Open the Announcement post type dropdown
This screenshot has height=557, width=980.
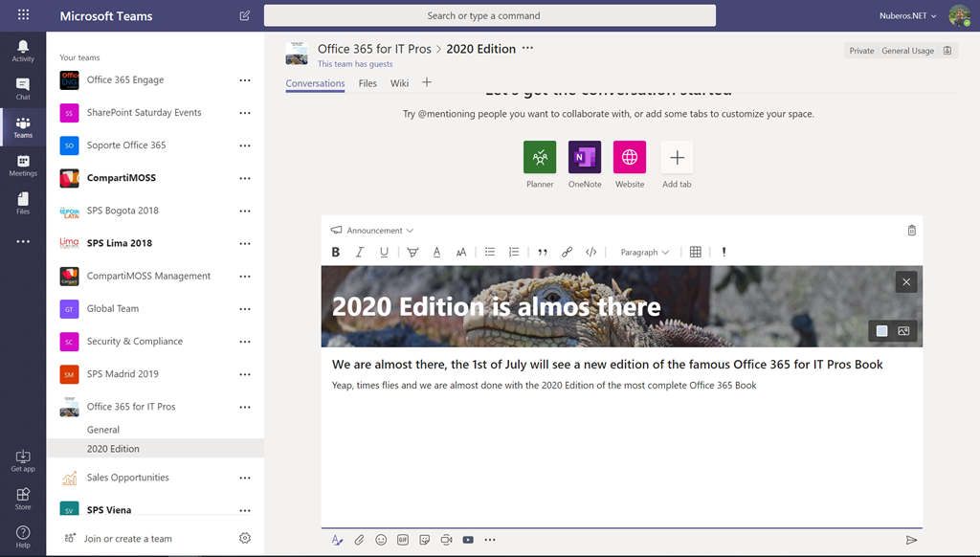click(372, 230)
